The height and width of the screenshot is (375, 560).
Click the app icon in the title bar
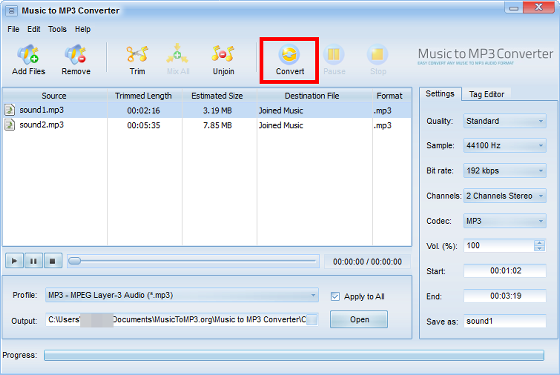11,11
